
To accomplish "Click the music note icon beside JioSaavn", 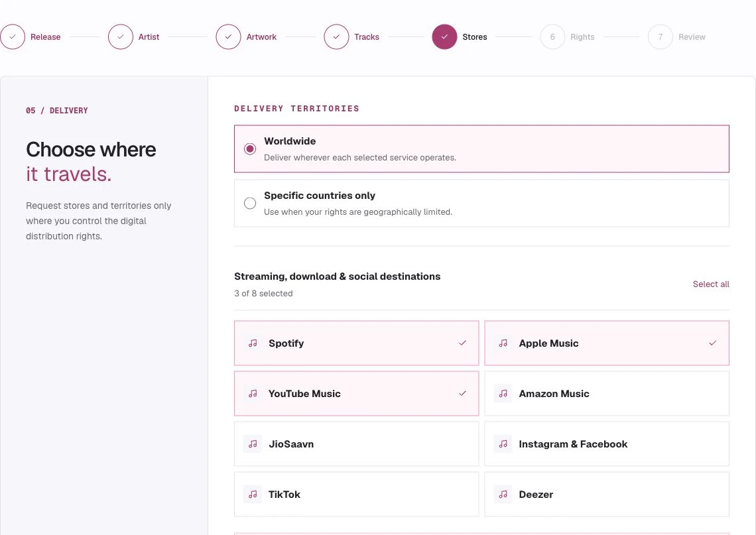I will 253,444.
